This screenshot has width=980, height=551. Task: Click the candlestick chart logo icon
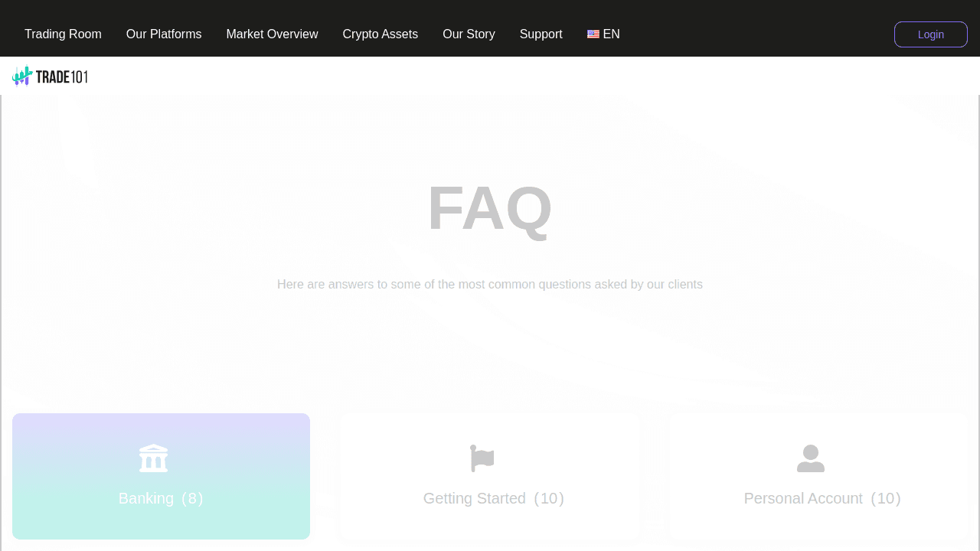[x=22, y=76]
